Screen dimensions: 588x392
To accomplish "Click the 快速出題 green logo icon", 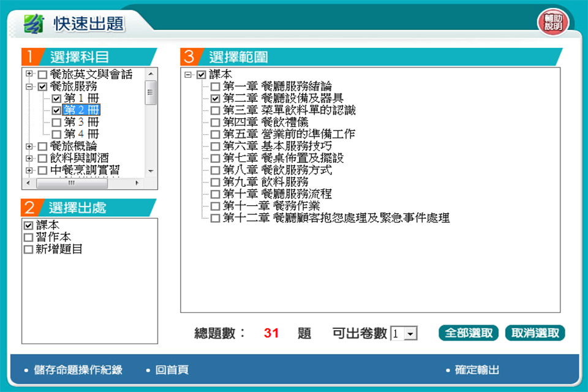I will 34,24.
